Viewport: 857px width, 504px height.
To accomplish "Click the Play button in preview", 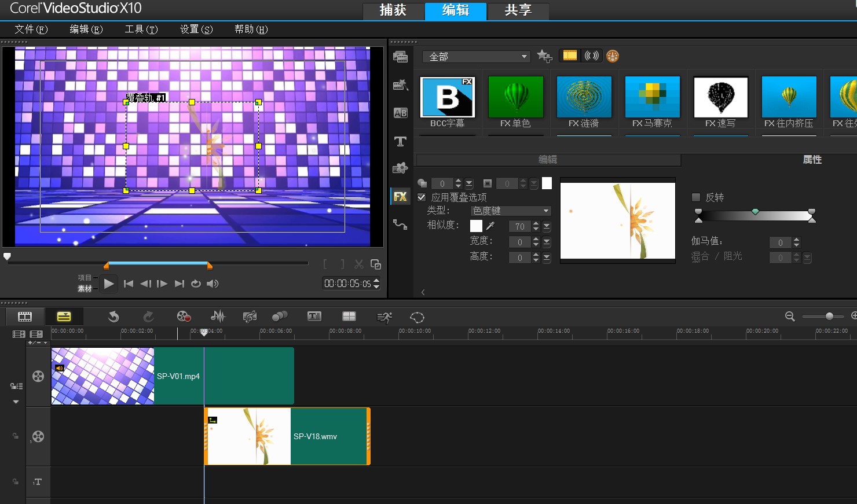I will pyautogui.click(x=108, y=284).
